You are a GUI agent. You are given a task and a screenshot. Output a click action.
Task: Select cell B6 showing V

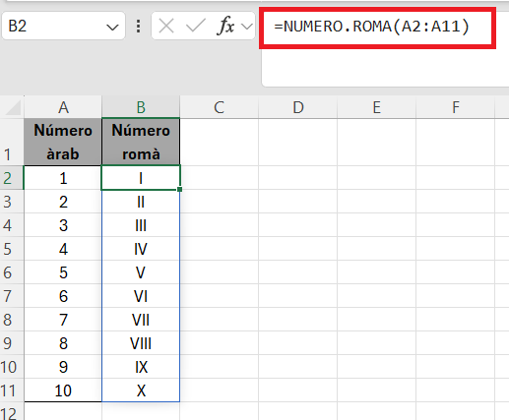141,272
